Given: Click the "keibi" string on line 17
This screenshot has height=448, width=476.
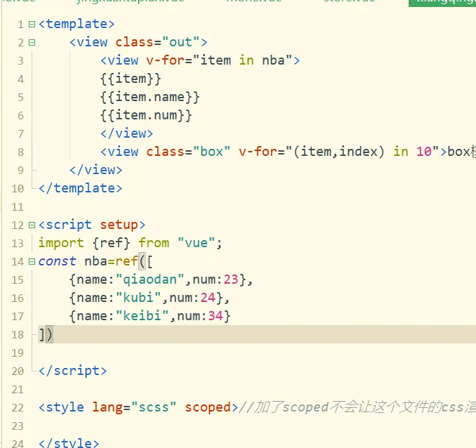Looking at the screenshot, I should coord(142,316).
